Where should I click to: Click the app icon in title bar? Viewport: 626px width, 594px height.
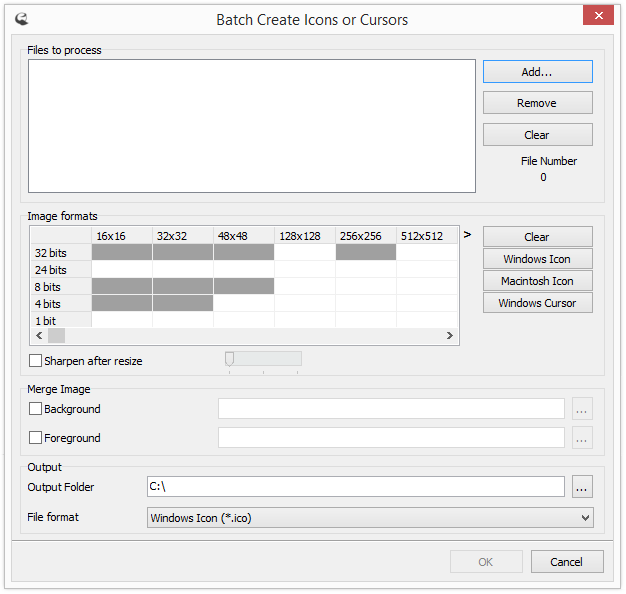tap(22, 18)
